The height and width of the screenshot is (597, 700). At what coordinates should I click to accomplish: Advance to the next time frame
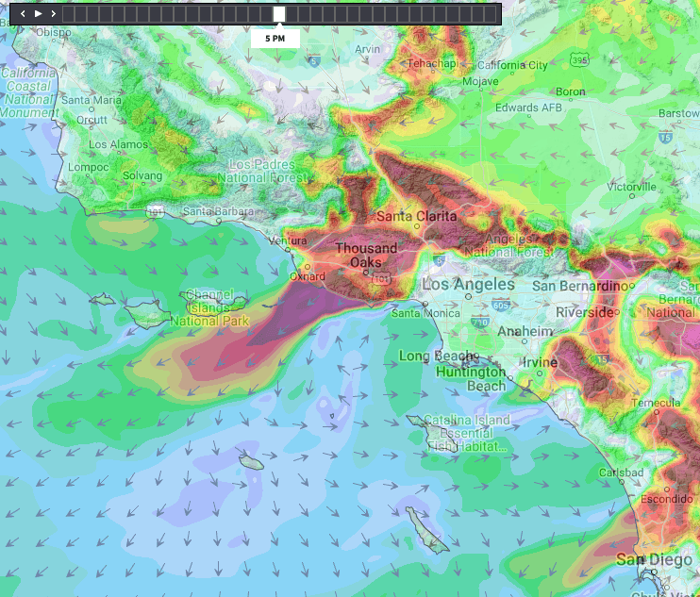[x=54, y=14]
